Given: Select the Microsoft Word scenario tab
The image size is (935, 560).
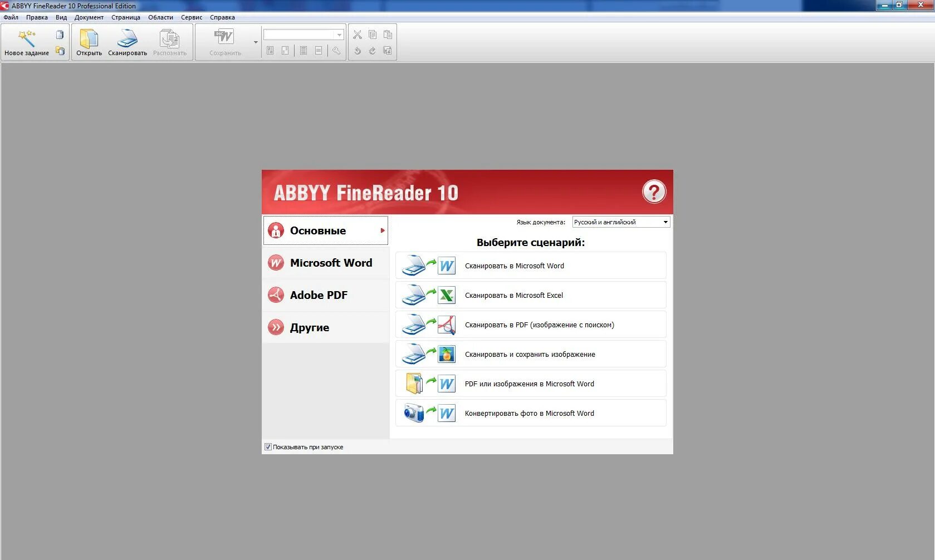Looking at the screenshot, I should 326,263.
